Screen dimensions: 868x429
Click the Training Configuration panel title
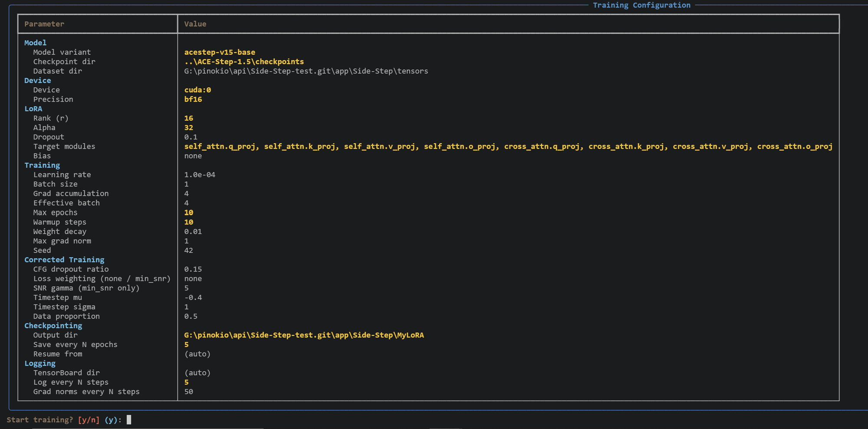641,5
